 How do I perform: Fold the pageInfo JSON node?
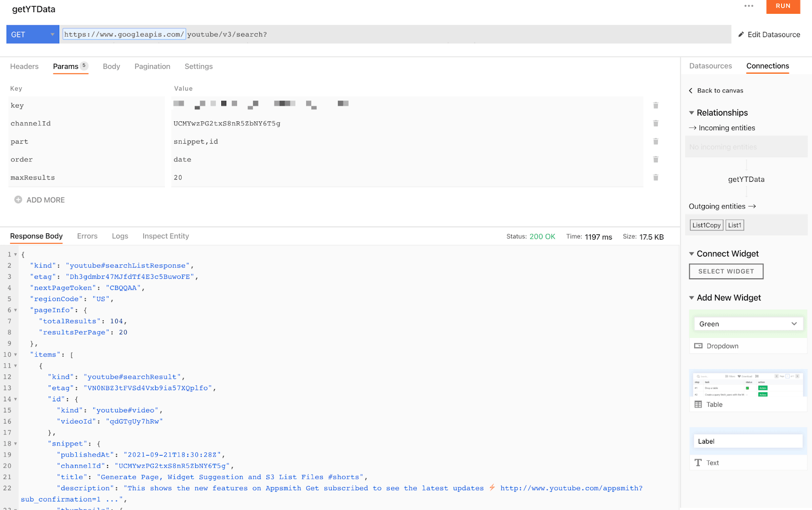click(15, 310)
